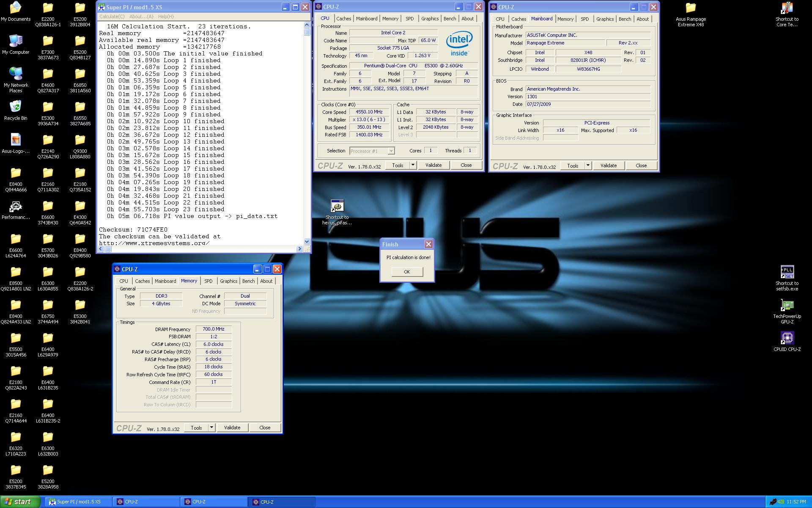Click Core Speed value 4550.10 MHz
This screenshot has width=812, height=508.
coord(369,112)
